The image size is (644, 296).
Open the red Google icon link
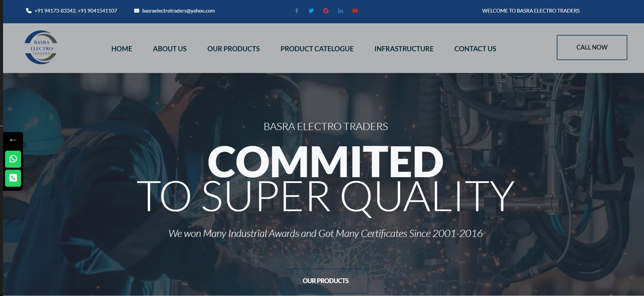326,11
